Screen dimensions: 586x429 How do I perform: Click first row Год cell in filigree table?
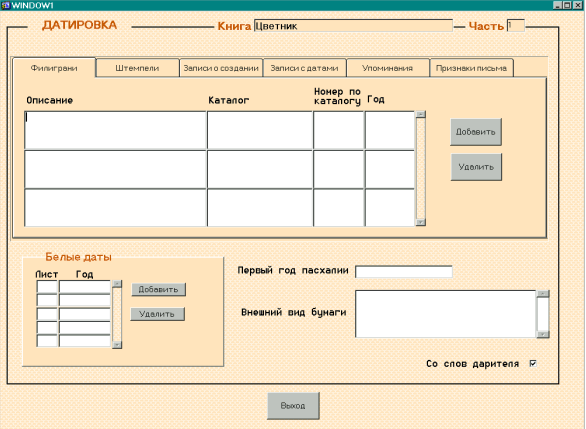[390, 130]
